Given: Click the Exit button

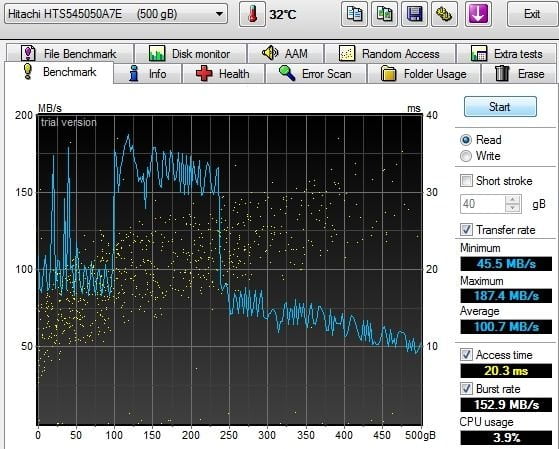Looking at the screenshot, I should click(x=532, y=14).
